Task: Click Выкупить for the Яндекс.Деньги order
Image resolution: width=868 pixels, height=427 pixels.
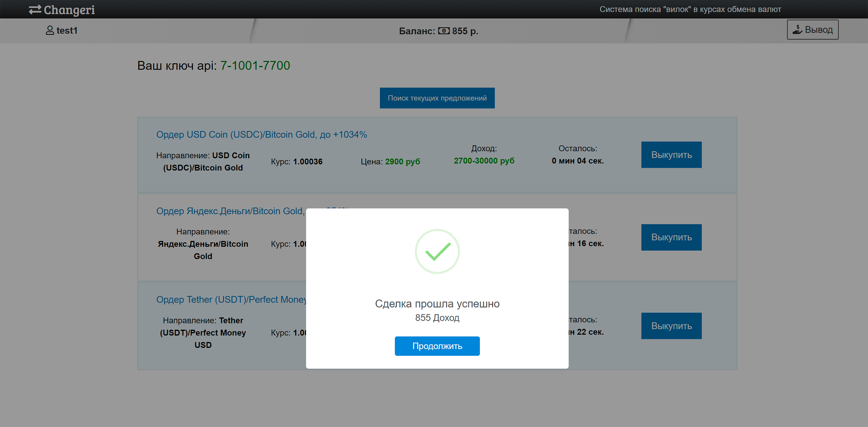Action: click(x=671, y=237)
